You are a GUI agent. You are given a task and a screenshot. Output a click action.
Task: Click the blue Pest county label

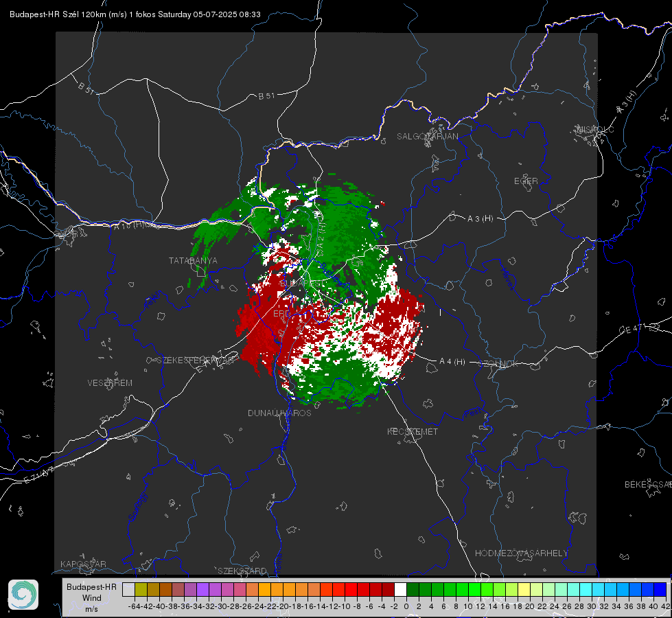[x=472, y=414]
